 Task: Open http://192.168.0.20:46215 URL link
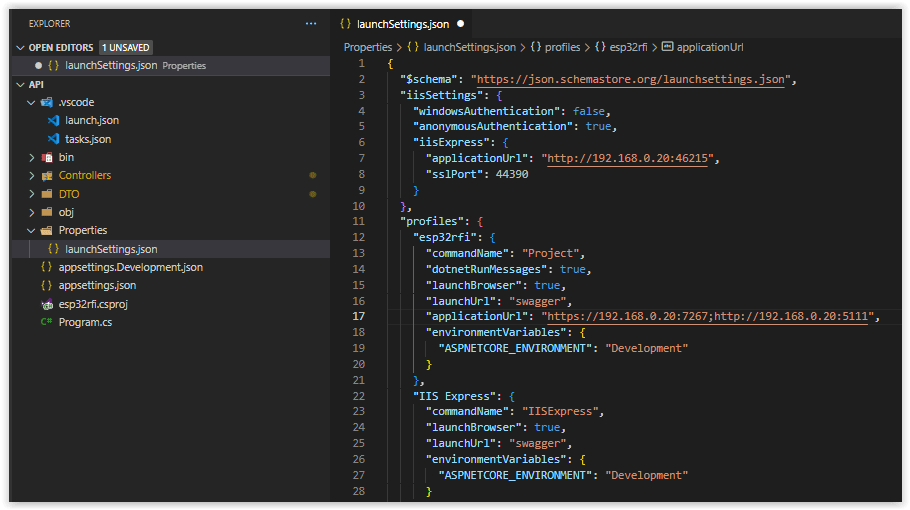click(x=627, y=158)
